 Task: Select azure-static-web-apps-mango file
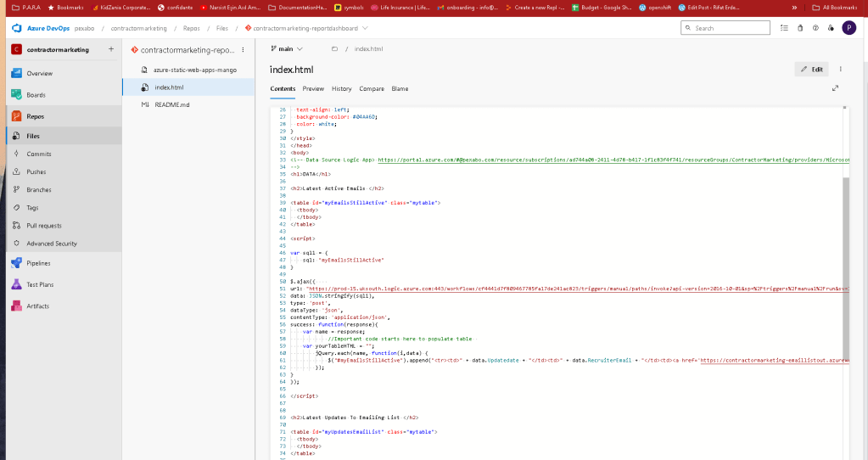pyautogui.click(x=188, y=70)
